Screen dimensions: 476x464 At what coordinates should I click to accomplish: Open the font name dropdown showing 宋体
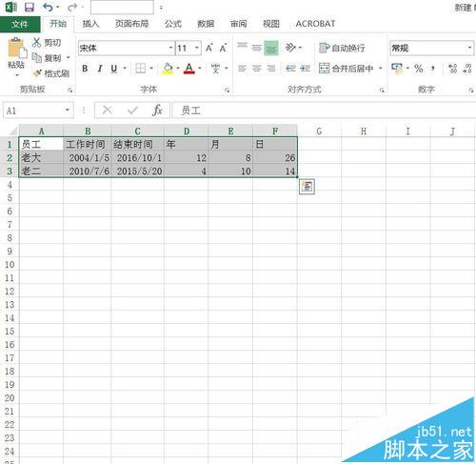[170, 48]
